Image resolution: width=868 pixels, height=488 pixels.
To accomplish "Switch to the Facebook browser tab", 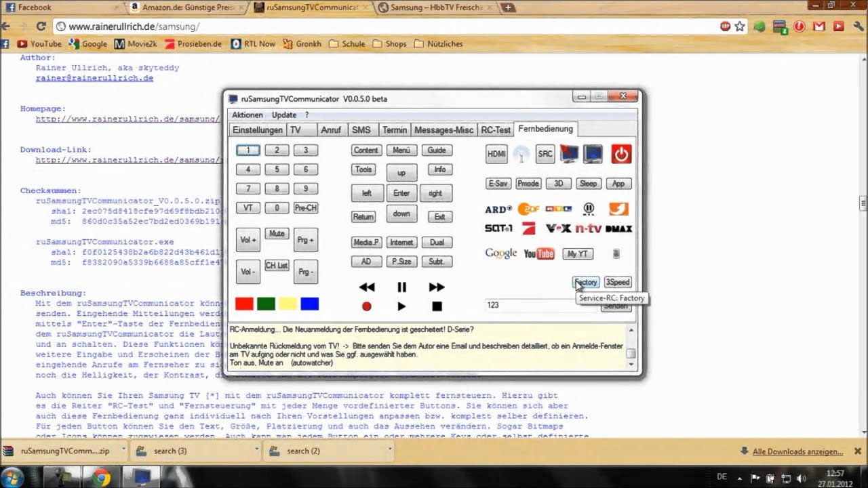I will point(61,7).
